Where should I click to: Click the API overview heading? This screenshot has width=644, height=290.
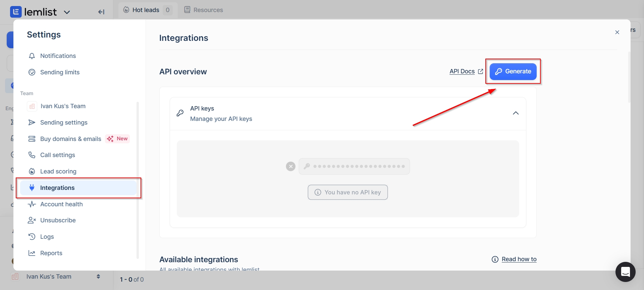(183, 72)
